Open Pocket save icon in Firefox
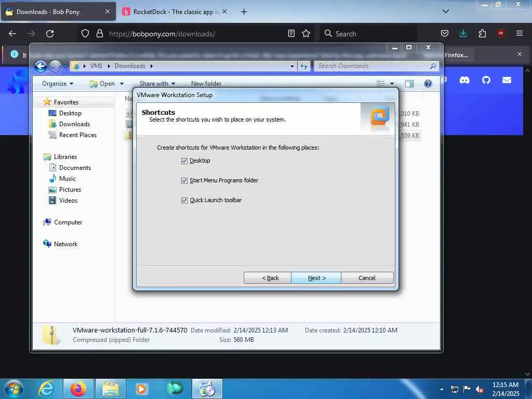This screenshot has height=399, width=532. pos(445,33)
